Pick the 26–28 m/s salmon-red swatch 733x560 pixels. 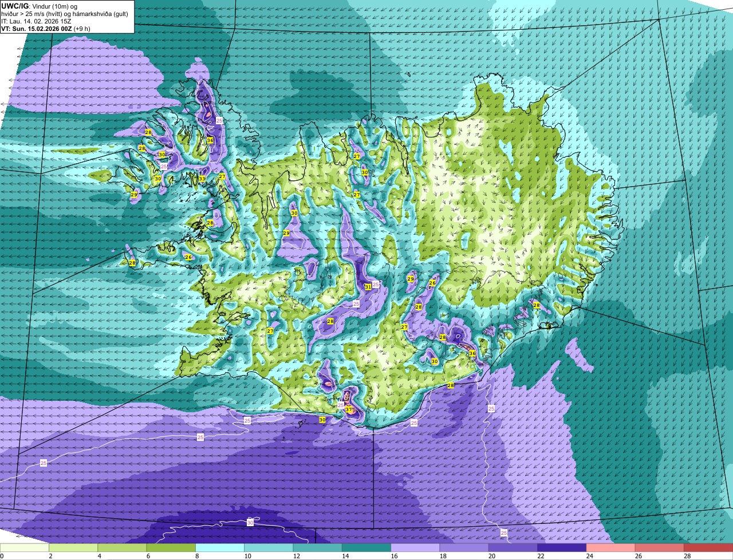tap(660, 547)
